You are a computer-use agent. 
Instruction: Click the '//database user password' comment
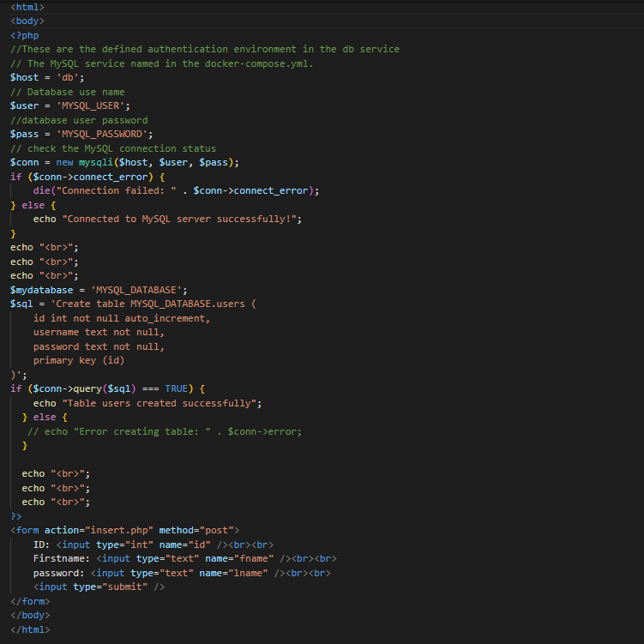(79, 120)
